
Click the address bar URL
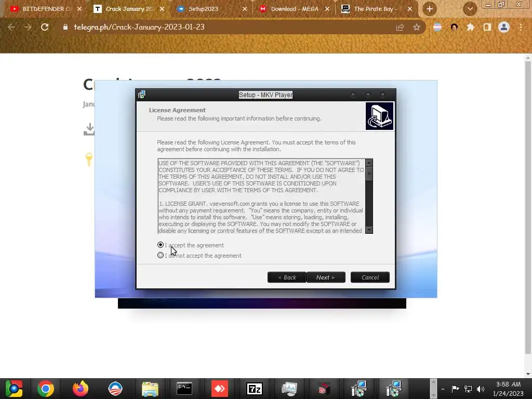(139, 27)
